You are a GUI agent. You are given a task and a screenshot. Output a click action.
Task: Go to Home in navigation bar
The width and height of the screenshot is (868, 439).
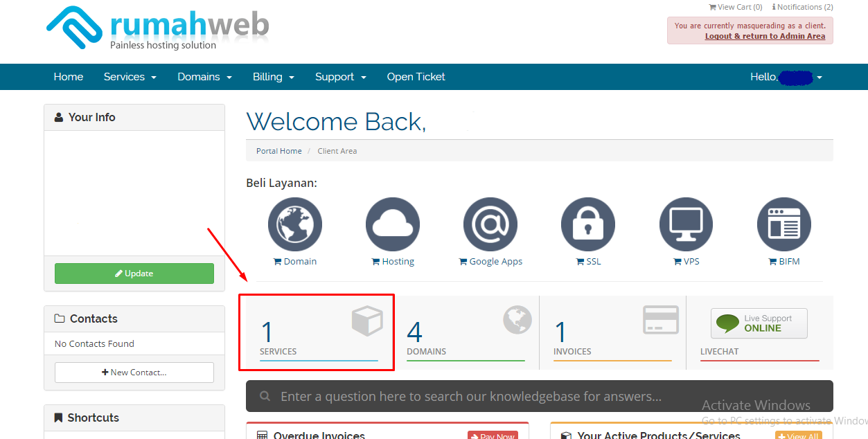tap(69, 77)
